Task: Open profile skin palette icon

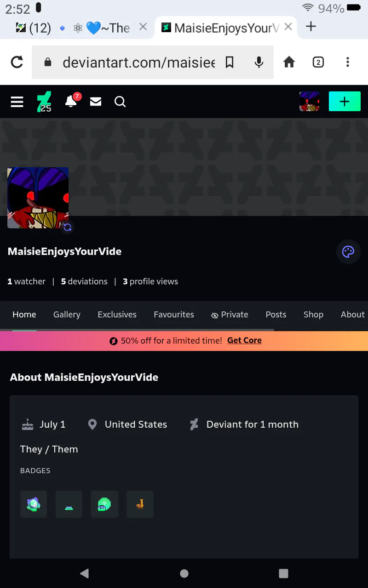Action: (x=348, y=252)
